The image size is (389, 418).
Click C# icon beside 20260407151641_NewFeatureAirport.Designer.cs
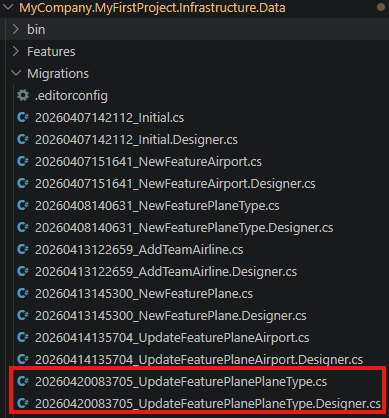23,184
